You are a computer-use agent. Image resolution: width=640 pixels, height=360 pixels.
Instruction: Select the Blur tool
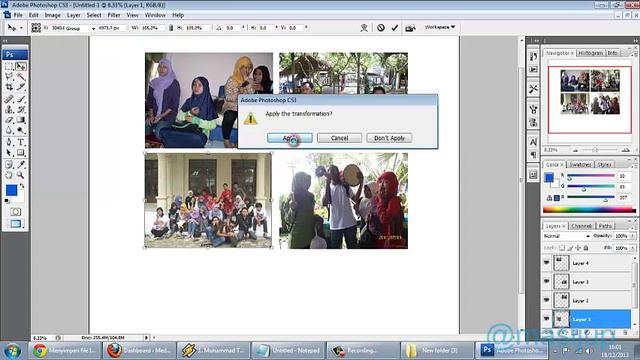[9, 131]
